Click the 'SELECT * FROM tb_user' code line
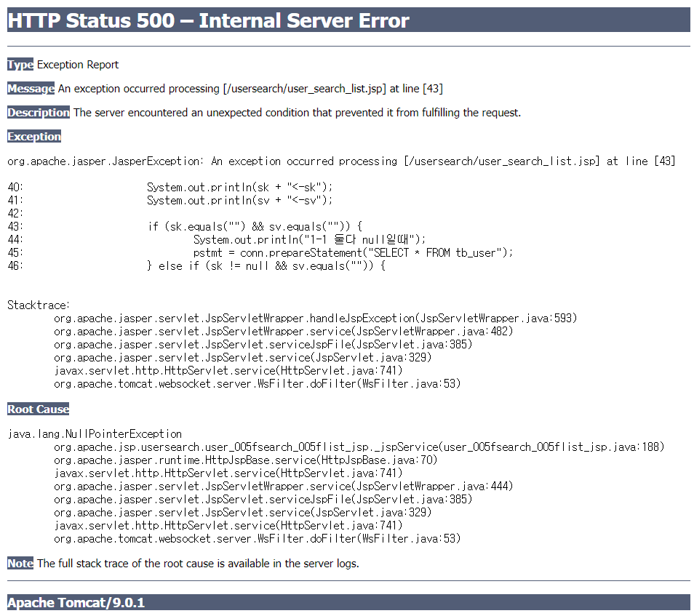 (260, 252)
